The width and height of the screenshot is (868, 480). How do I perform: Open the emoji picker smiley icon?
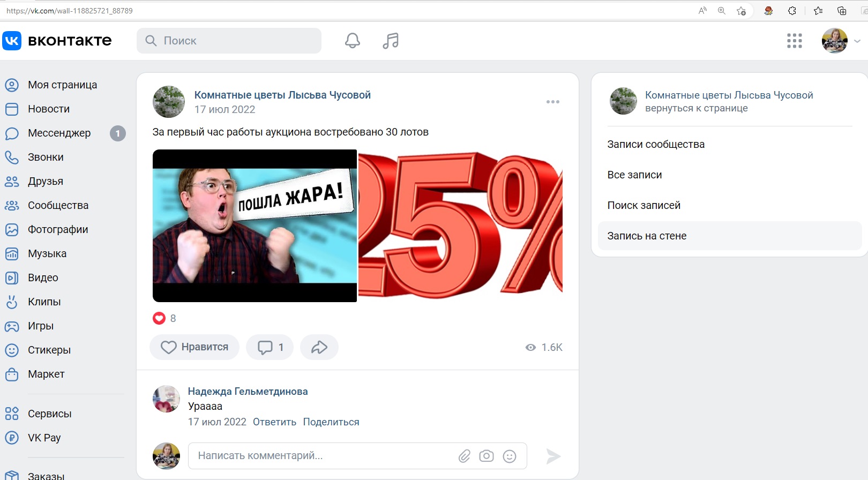coord(510,456)
